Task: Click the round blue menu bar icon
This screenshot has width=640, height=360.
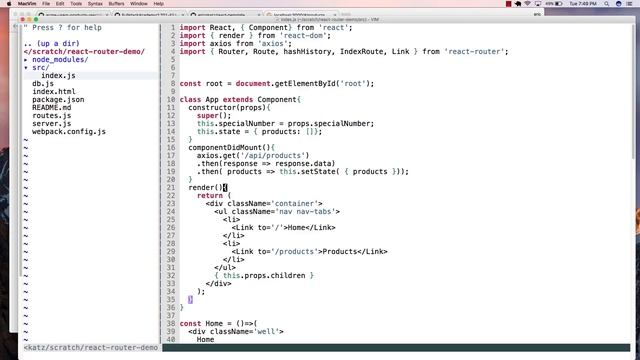Action: point(618,4)
